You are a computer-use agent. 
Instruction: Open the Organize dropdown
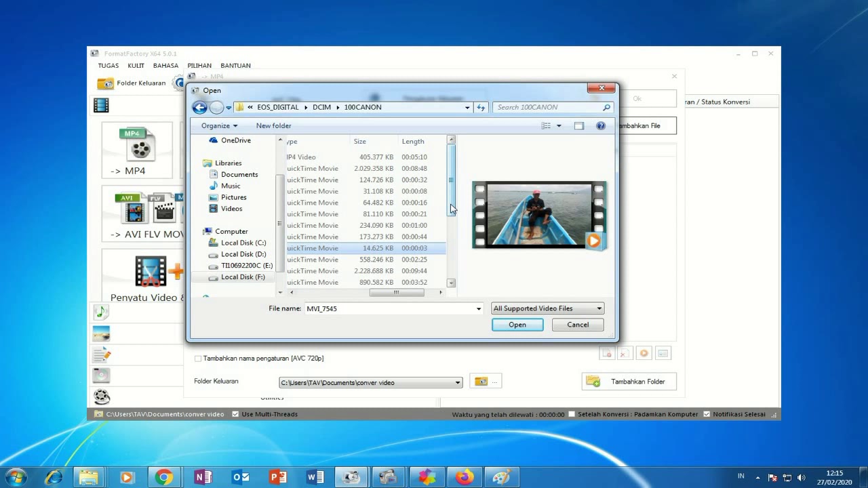(x=219, y=125)
